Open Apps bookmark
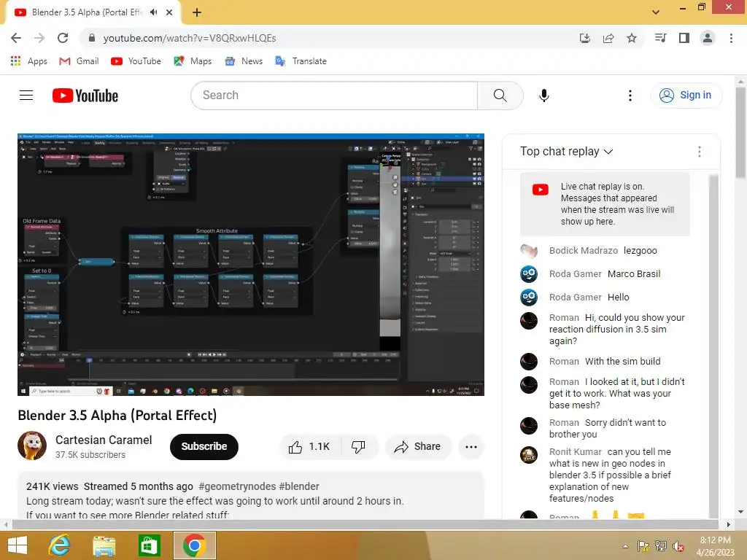This screenshot has width=747, height=560. (29, 61)
